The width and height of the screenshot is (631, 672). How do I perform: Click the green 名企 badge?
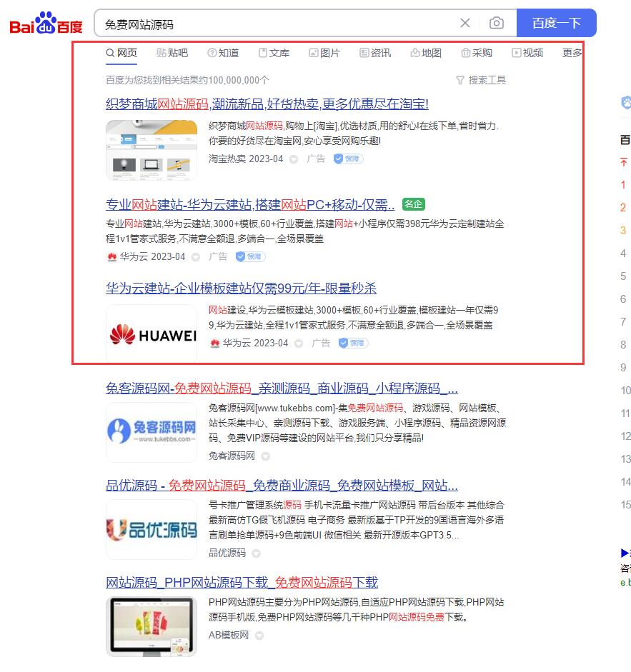click(x=414, y=204)
